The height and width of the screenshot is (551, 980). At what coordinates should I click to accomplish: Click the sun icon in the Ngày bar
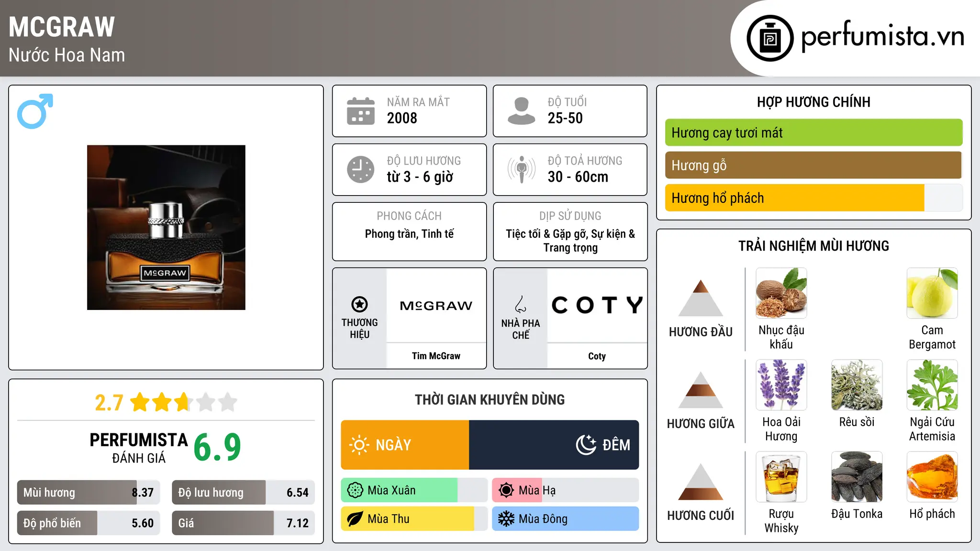pos(359,445)
